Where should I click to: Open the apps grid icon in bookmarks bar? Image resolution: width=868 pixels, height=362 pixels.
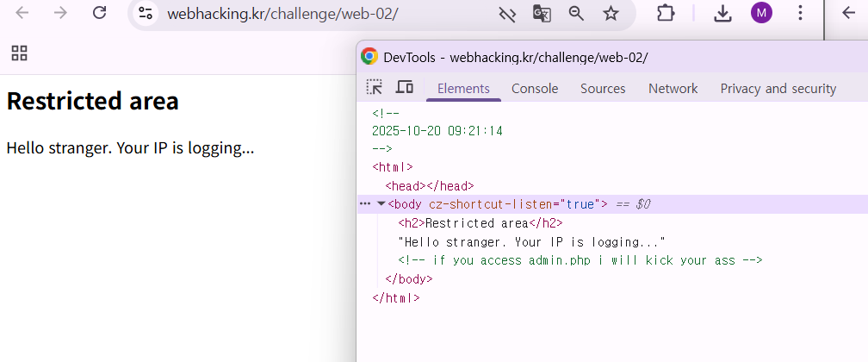19,53
